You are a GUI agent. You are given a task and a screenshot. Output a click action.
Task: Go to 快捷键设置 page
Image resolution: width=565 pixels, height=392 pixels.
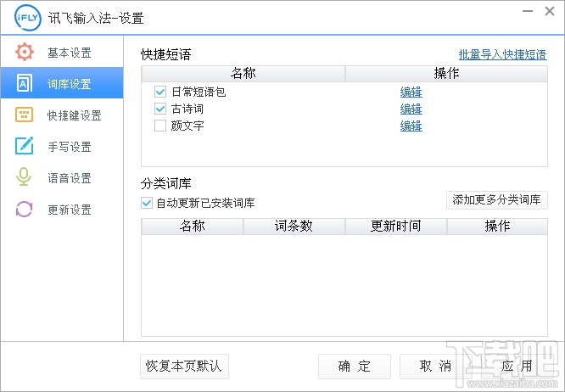tap(62, 115)
